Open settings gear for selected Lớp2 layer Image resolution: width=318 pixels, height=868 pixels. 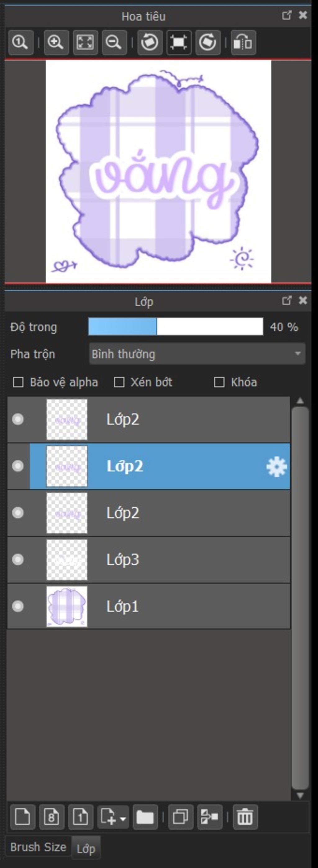(277, 467)
